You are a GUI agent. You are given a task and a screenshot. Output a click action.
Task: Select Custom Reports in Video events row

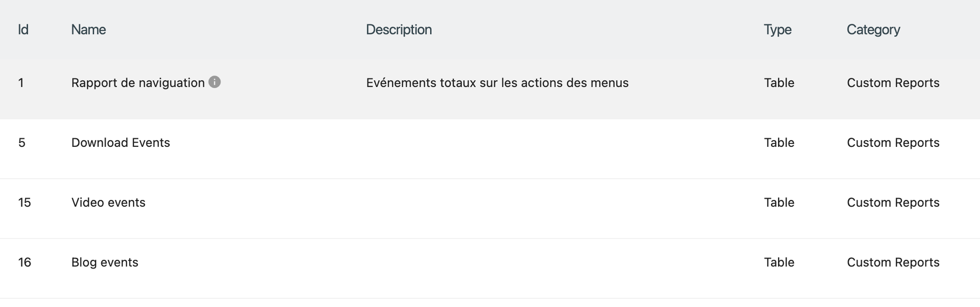tap(893, 202)
